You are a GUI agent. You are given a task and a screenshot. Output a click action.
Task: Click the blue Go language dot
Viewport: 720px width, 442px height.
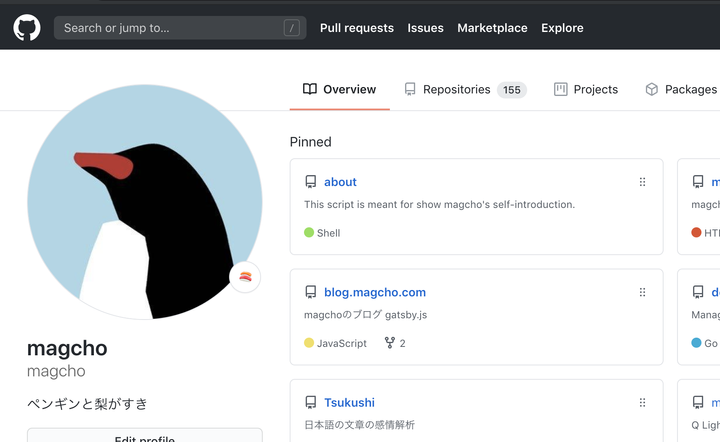[697, 343]
